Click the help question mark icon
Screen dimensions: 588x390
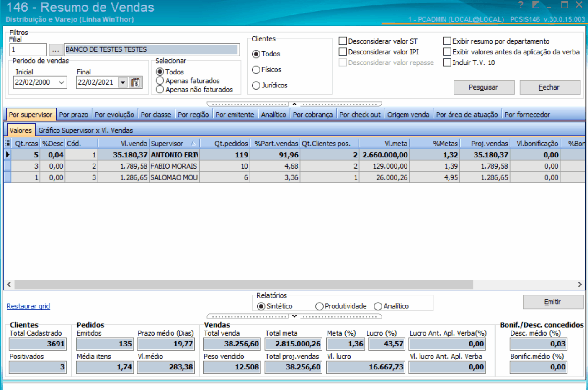[x=521, y=5]
